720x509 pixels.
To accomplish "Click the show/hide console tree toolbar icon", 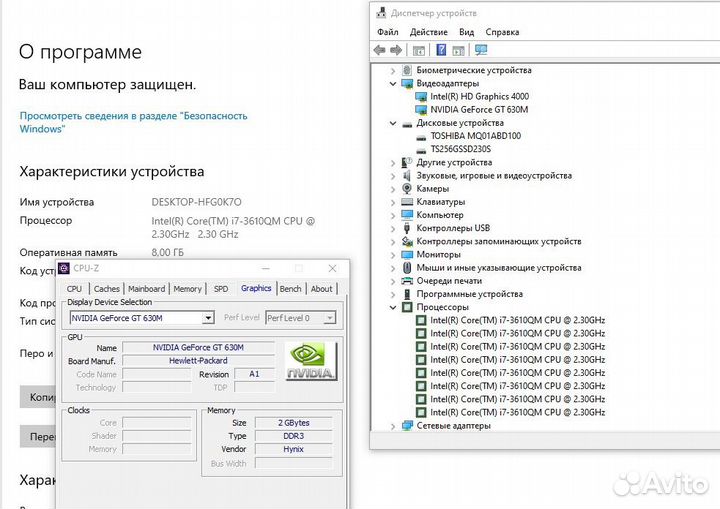I will [x=418, y=51].
